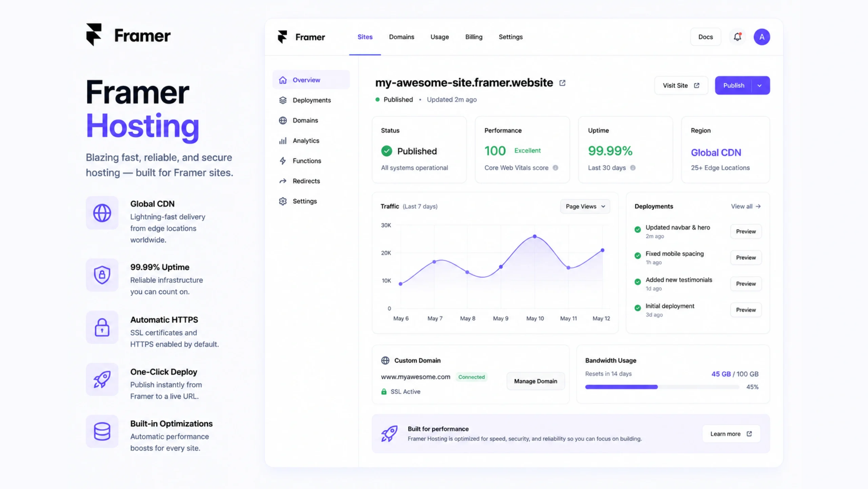Click the 99.99% Uptime shield icon

click(102, 275)
